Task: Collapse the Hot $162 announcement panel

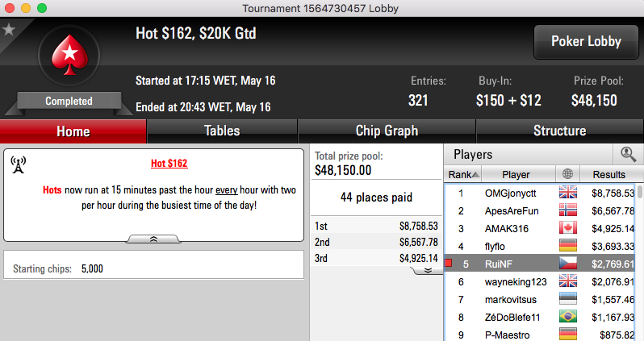Action: click(153, 239)
